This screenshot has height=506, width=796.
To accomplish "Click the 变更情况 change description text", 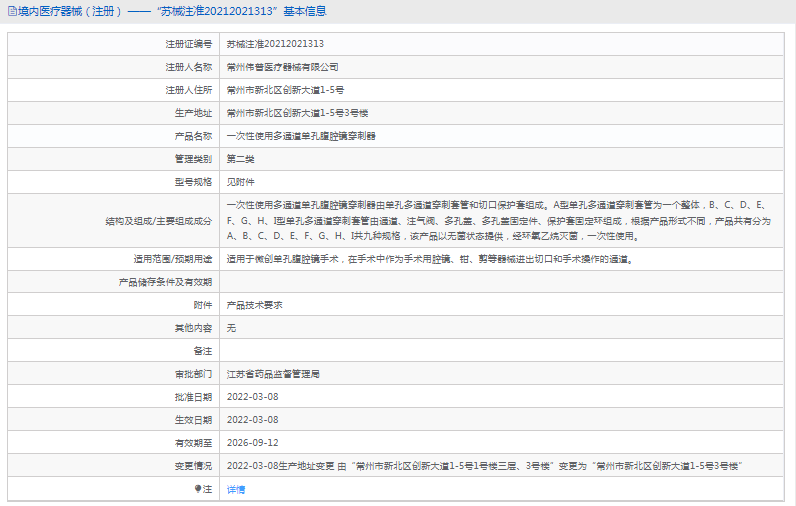I will point(485,466).
